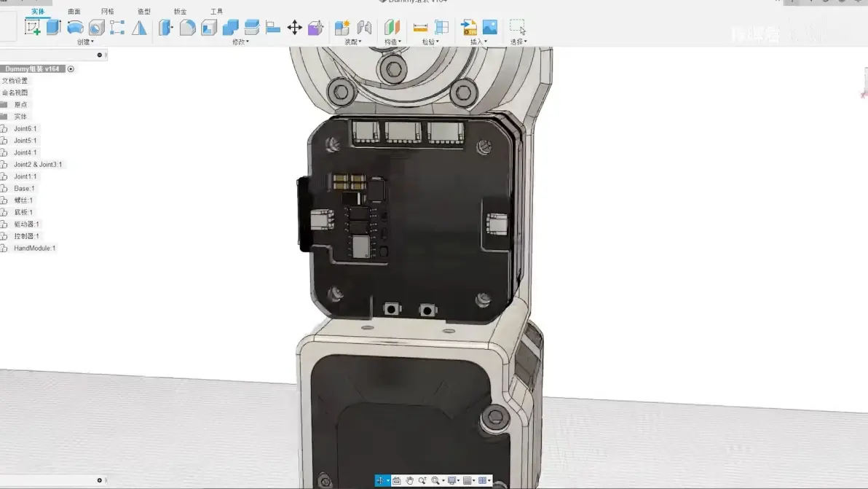Open the 构造 dropdown menu
This screenshot has height=489, width=868.
pyautogui.click(x=392, y=42)
